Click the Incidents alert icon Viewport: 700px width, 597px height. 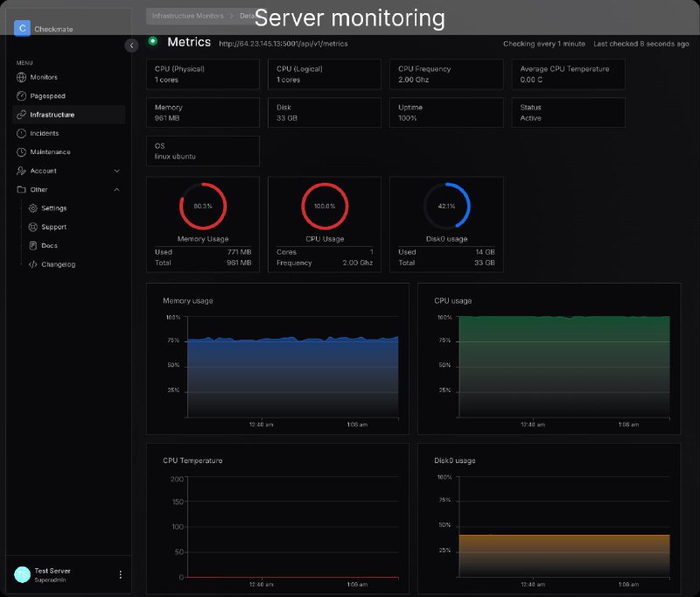coord(22,133)
